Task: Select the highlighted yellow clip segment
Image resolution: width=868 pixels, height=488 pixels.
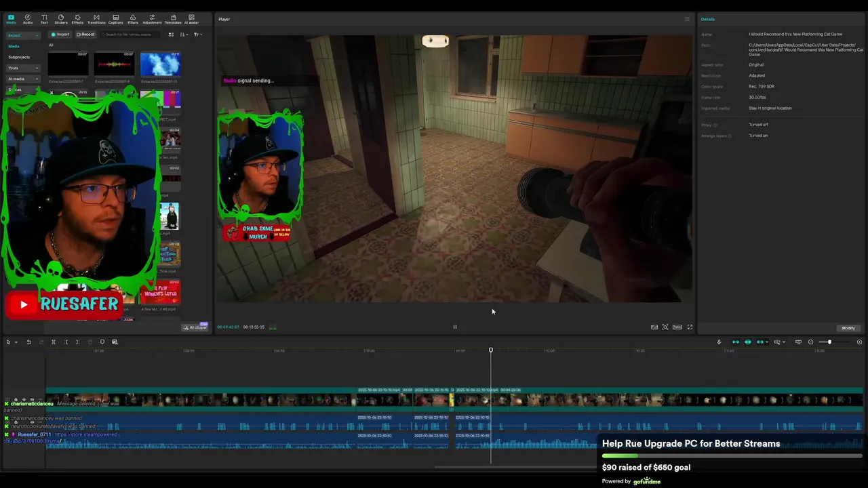Action: tap(452, 401)
